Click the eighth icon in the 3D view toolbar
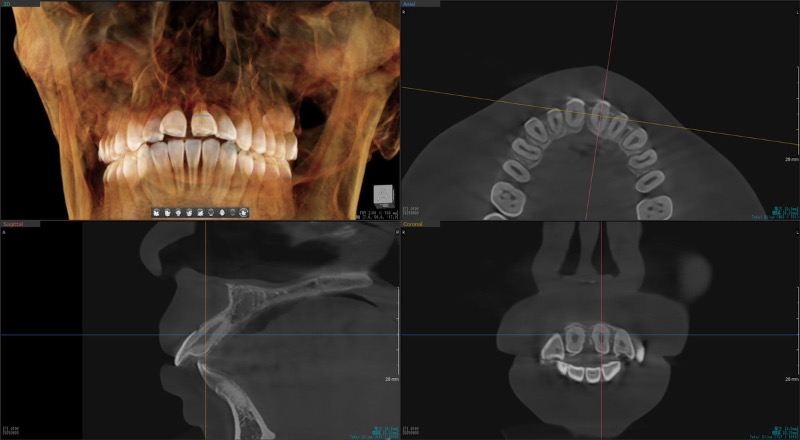This screenshot has width=800, height=440. coord(233,212)
